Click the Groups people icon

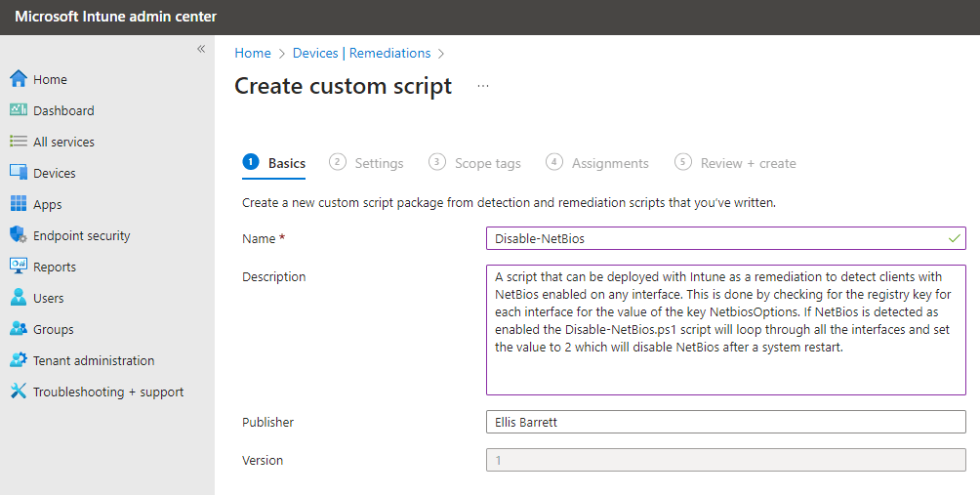[19, 329]
